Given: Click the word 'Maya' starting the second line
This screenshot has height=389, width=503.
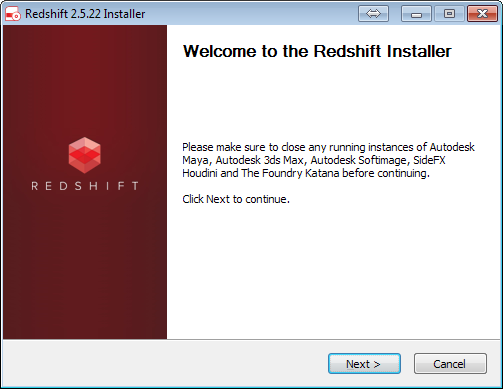Looking at the screenshot, I should tap(196, 161).
